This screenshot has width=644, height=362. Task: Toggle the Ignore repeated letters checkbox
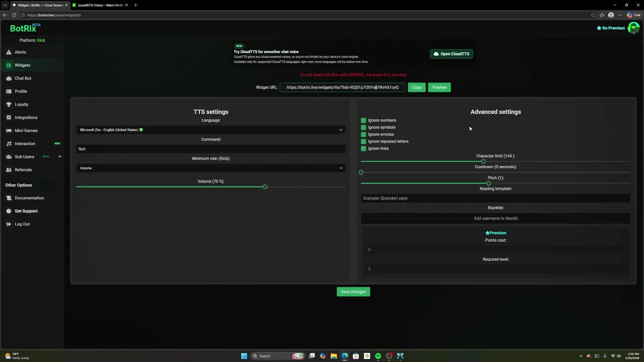tap(363, 141)
